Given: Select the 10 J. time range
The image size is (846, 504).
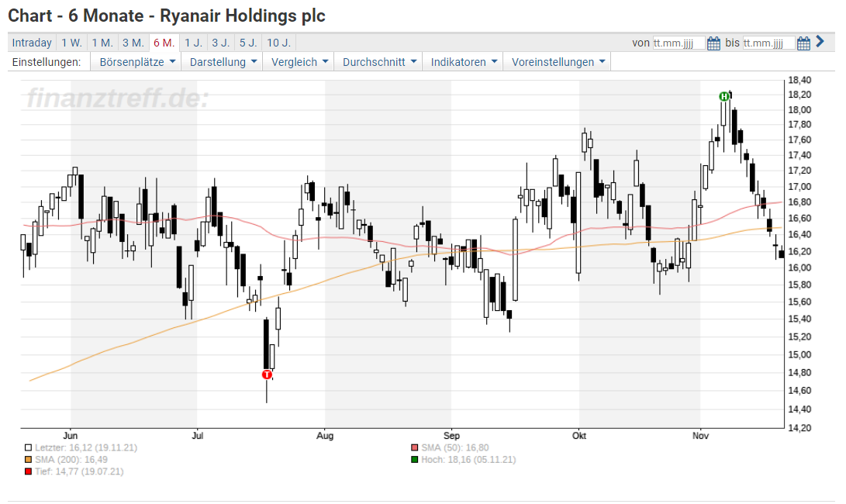Looking at the screenshot, I should (278, 43).
